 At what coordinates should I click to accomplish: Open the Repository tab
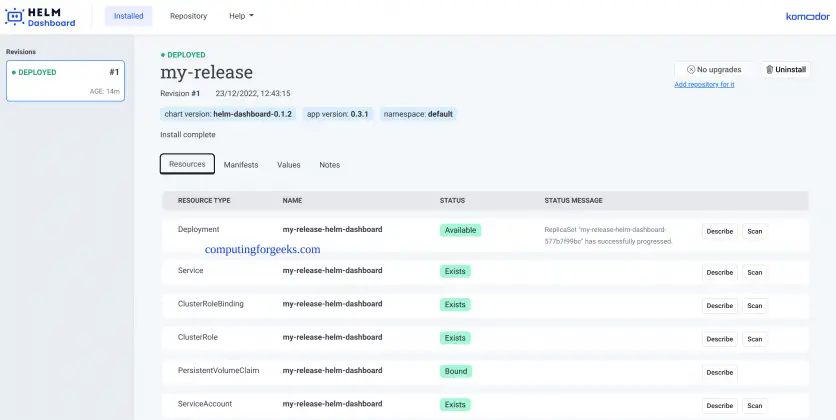coord(188,16)
